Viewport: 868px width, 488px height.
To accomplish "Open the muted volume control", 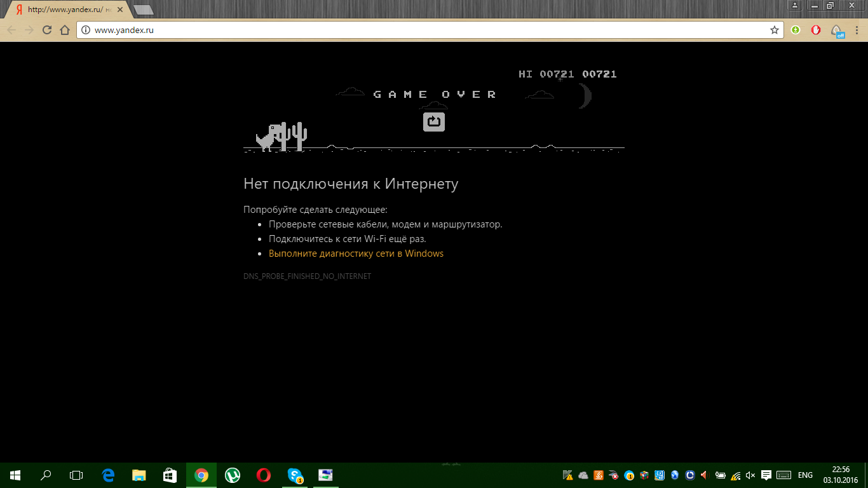I will (750, 475).
